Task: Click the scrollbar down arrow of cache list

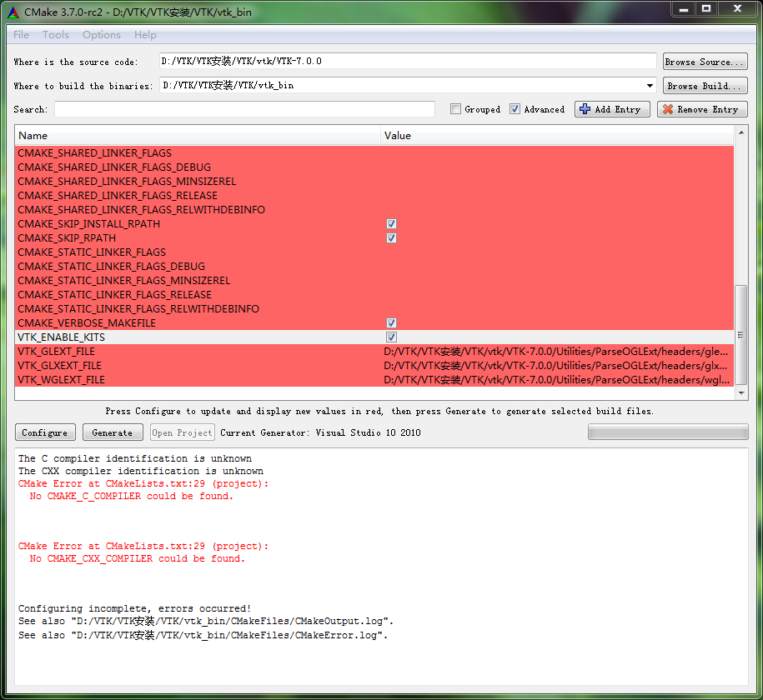Action: tap(741, 393)
